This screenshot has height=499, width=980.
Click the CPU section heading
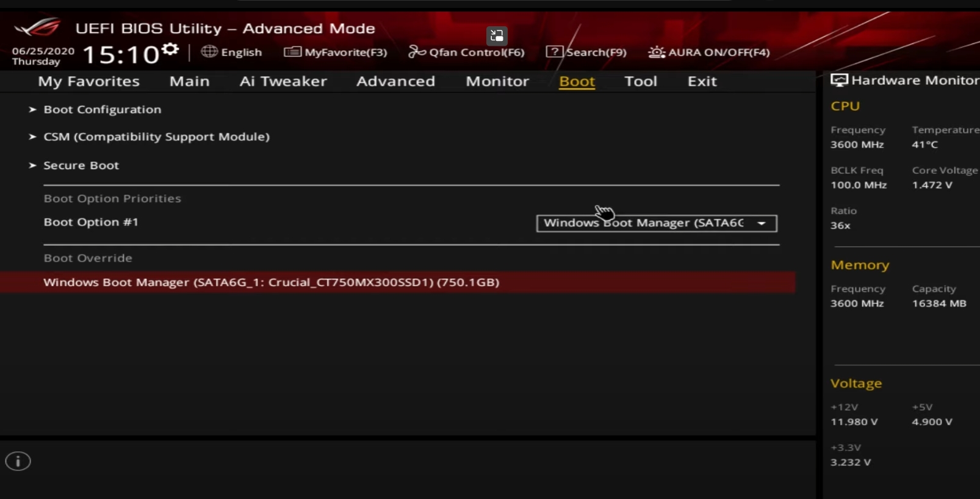845,106
